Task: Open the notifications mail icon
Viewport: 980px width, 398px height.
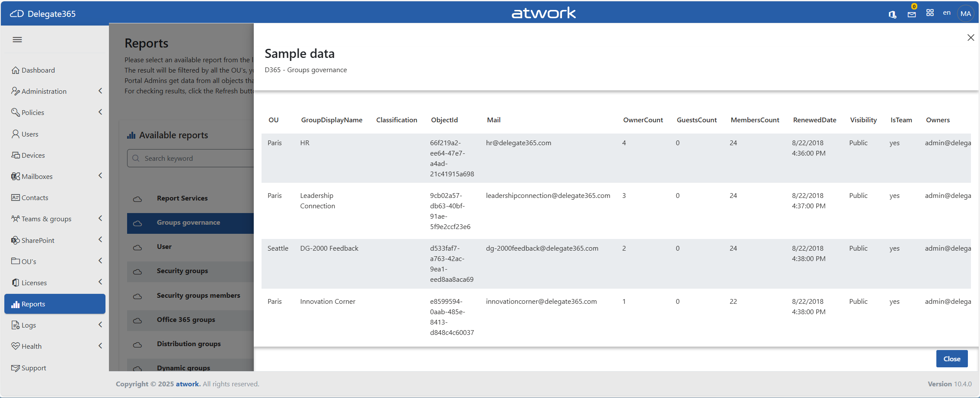Action: 911,14
